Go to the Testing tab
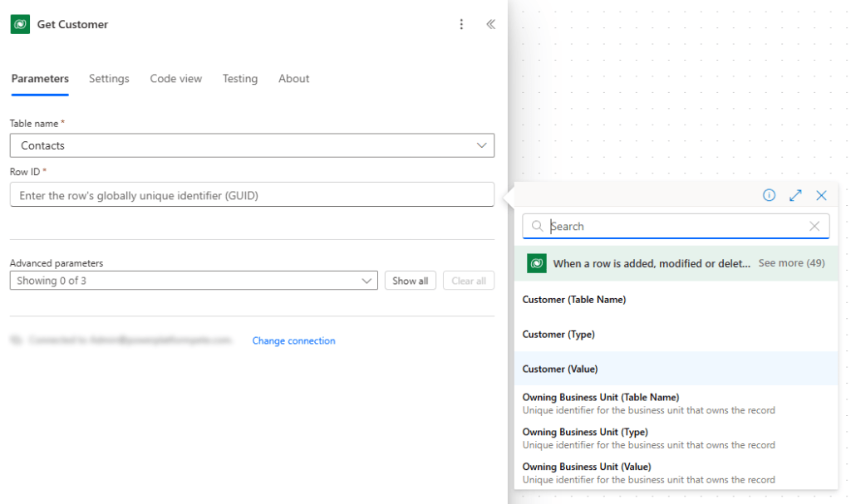 pos(239,79)
